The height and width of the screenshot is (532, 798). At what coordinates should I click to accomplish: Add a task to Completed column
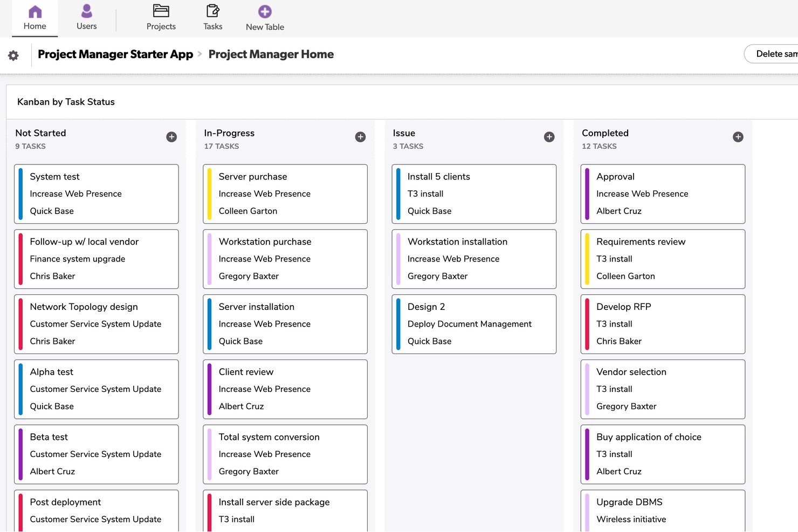738,137
